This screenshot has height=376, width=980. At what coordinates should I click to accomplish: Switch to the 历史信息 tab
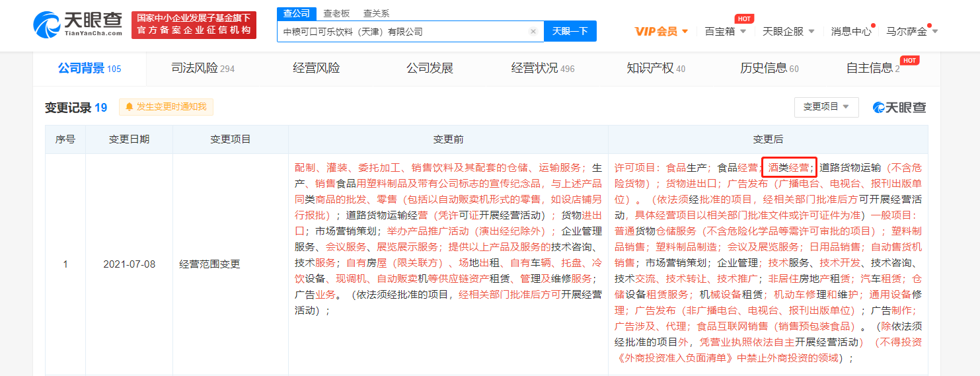click(x=769, y=68)
